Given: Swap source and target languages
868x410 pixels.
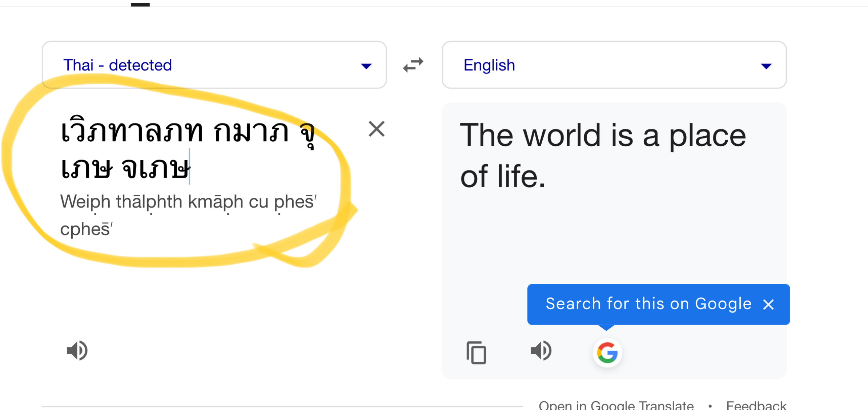Looking at the screenshot, I should pyautogui.click(x=414, y=65).
